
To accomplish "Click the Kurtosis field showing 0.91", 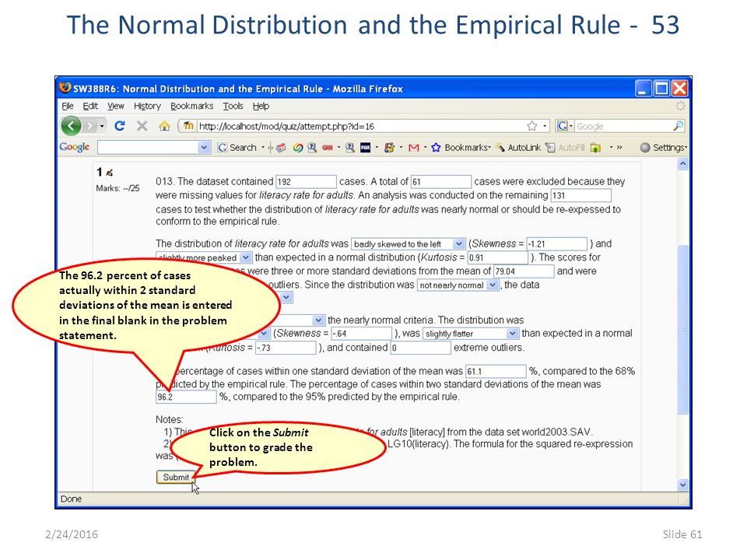I will (498, 257).
